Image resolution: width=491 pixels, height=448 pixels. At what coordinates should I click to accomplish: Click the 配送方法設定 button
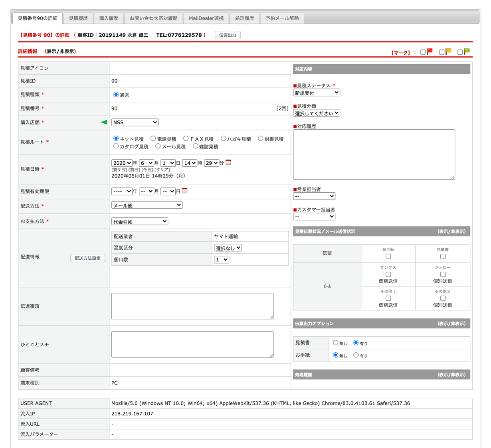(88, 258)
